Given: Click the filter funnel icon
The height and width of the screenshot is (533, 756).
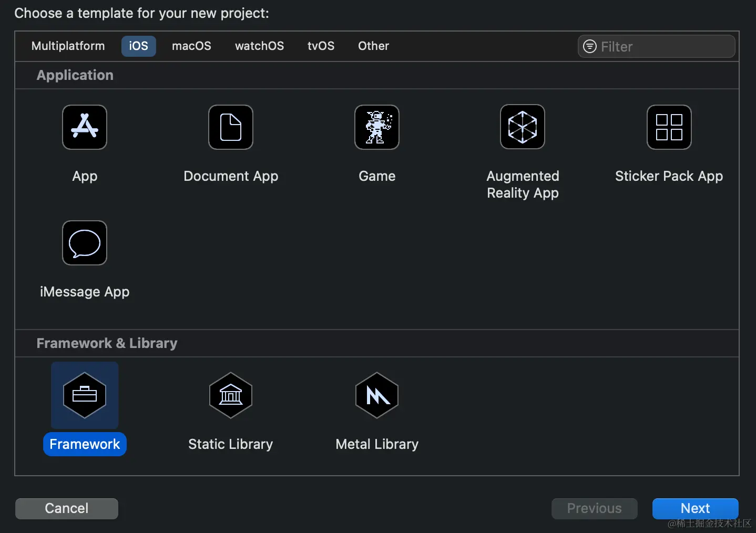Looking at the screenshot, I should pos(589,46).
